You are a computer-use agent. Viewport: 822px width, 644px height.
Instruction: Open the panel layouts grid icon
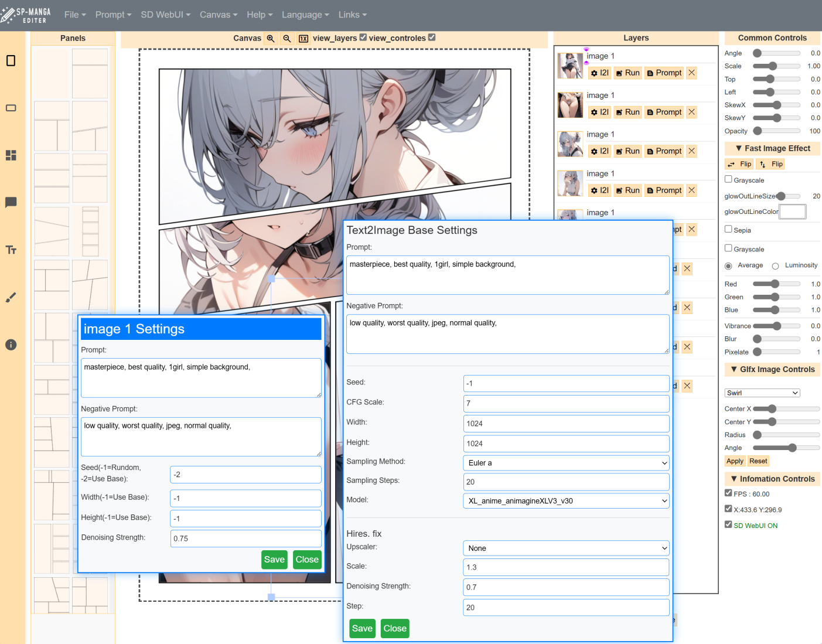tap(11, 155)
